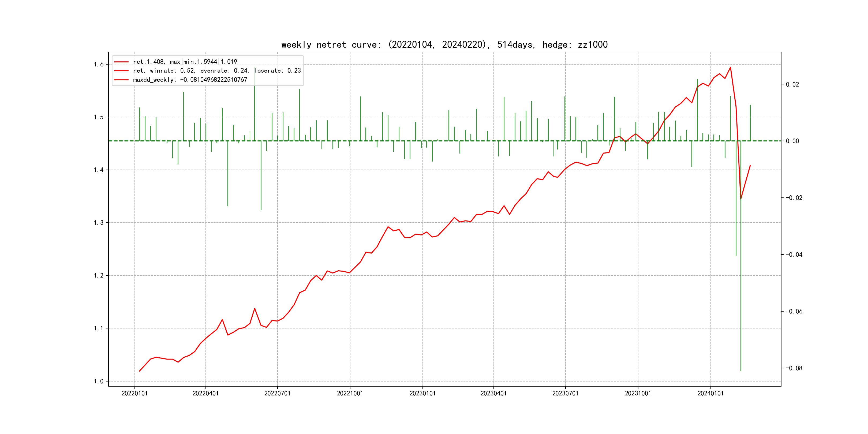Click the left y-axis label 1.6
The image size is (868, 434).
click(x=99, y=64)
